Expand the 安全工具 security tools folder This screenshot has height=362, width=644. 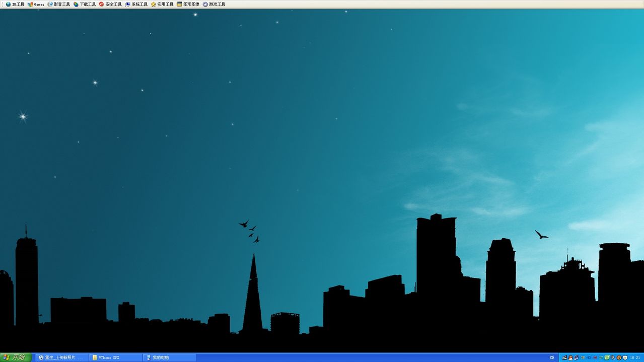click(110, 4)
